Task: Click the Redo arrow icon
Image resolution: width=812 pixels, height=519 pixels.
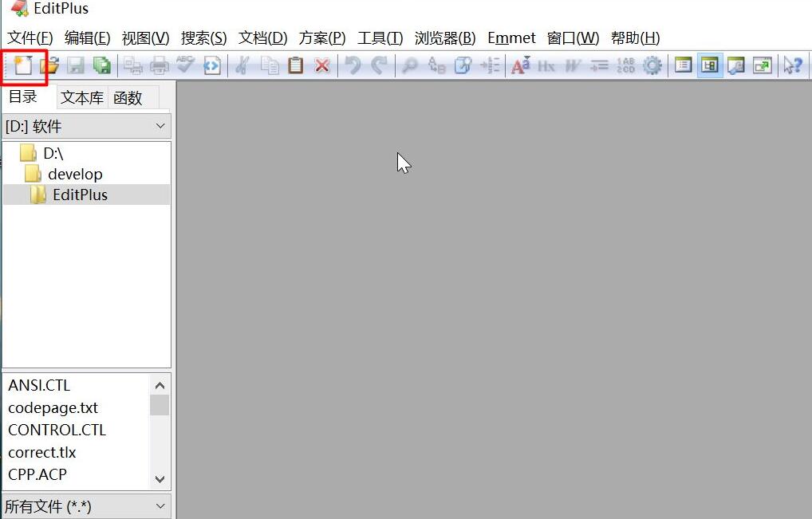Action: pos(380,65)
